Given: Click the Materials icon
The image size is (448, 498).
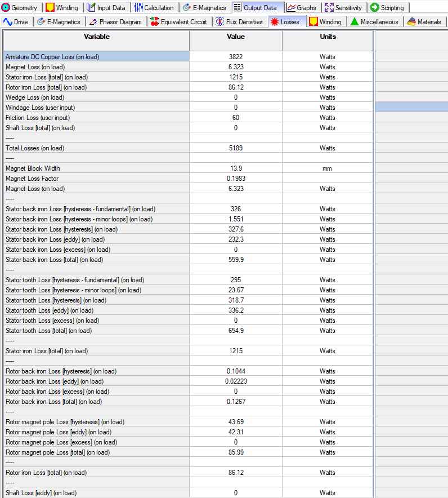Looking at the screenshot, I should point(411,21).
